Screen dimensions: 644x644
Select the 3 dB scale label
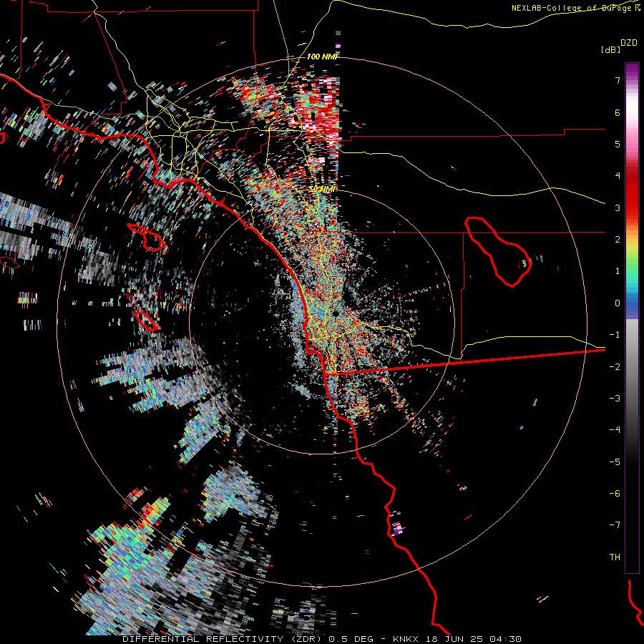click(x=618, y=208)
